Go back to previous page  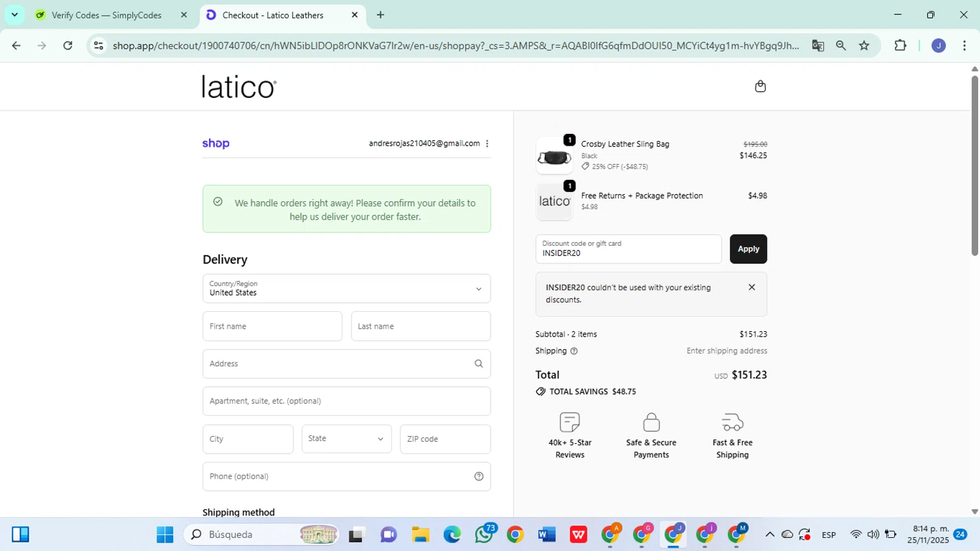pos(16,46)
